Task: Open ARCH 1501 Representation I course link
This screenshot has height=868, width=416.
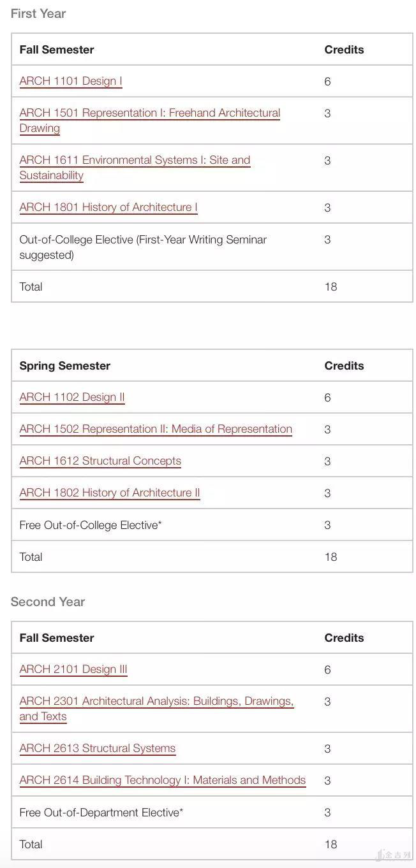Action: pyautogui.click(x=149, y=113)
